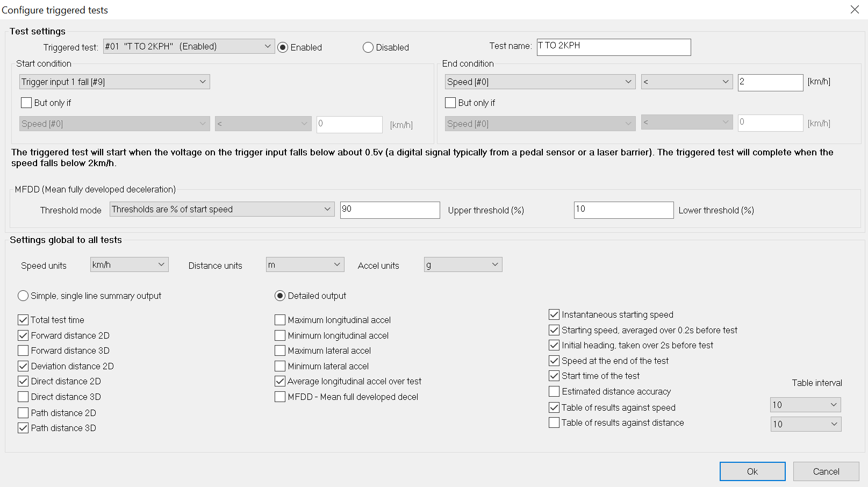The image size is (868, 487).
Task: Select Simple, single line summary output
Action: [x=23, y=296]
